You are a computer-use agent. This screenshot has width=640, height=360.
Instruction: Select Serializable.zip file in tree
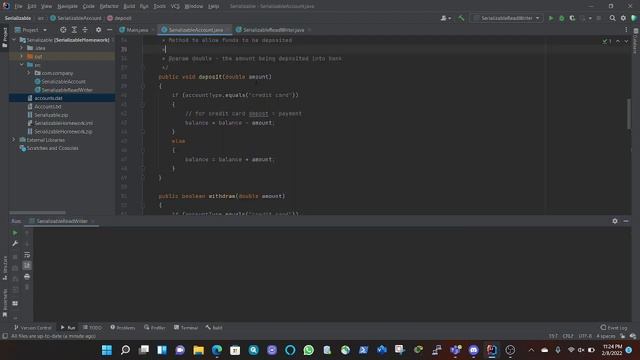[x=51, y=115]
